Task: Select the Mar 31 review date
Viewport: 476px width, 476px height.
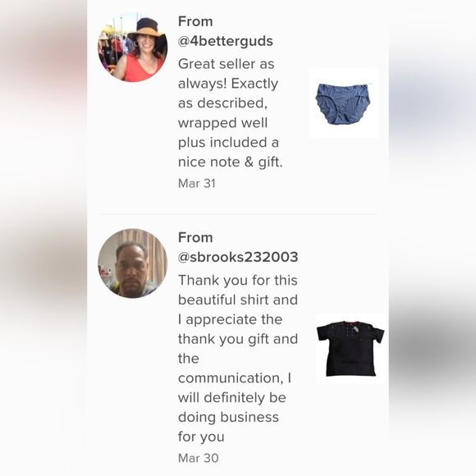Action: point(197,183)
